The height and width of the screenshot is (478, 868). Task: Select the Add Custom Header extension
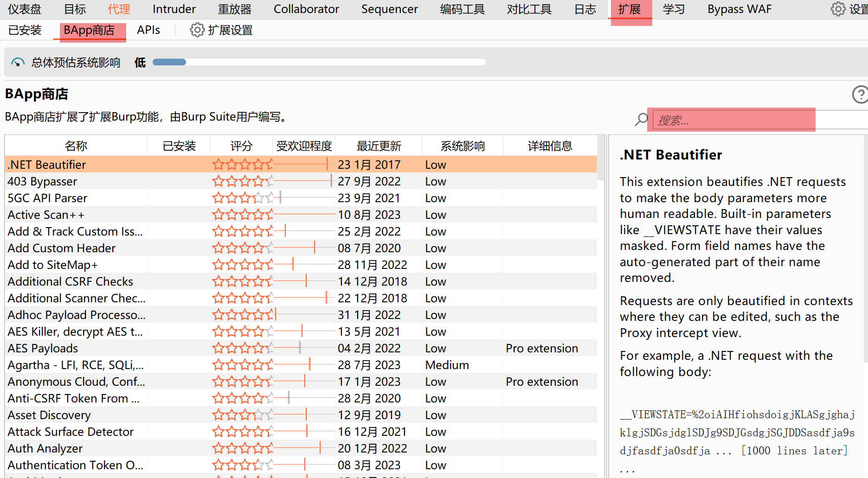(x=301, y=248)
